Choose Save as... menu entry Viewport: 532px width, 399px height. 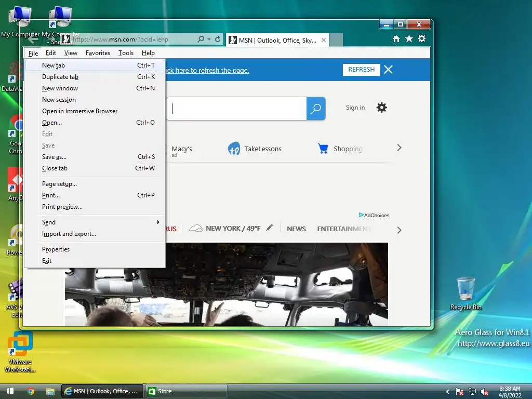(95, 157)
